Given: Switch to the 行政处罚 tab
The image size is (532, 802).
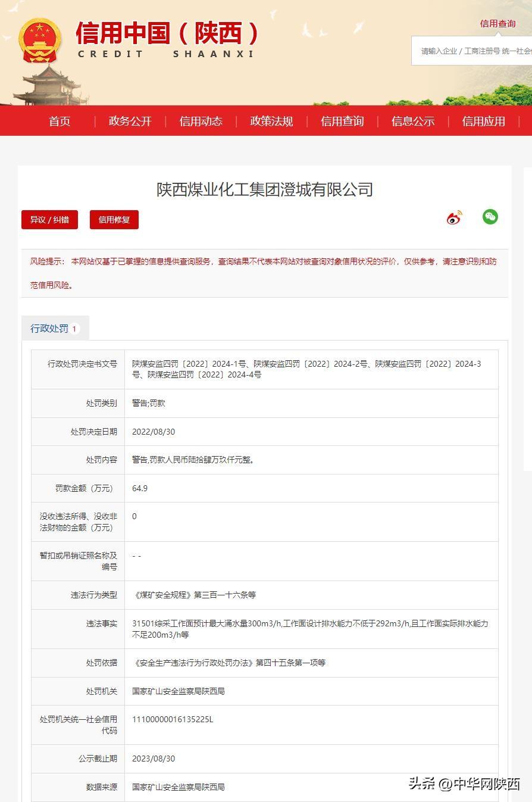Looking at the screenshot, I should [x=50, y=329].
